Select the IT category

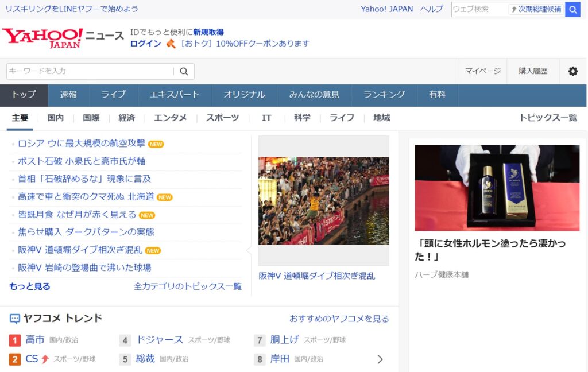[266, 118]
